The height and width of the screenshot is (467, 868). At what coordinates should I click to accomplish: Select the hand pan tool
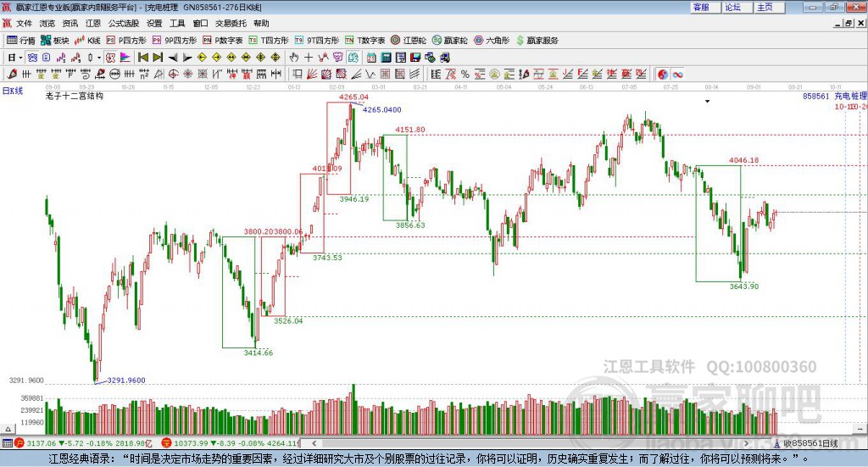point(294,58)
